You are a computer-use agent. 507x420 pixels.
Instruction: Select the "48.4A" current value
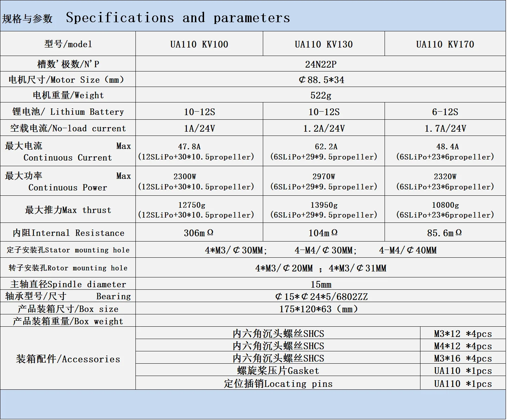[448, 146]
